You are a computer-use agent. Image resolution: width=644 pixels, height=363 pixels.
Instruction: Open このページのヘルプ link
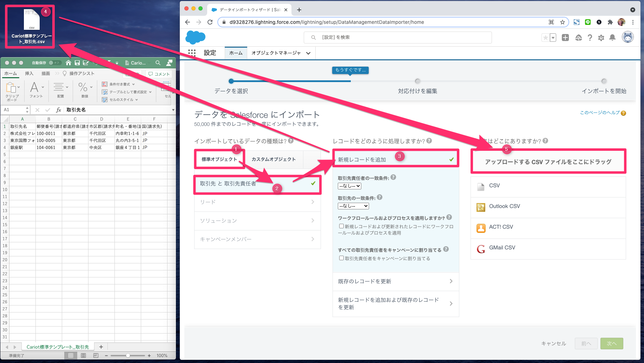click(x=600, y=113)
